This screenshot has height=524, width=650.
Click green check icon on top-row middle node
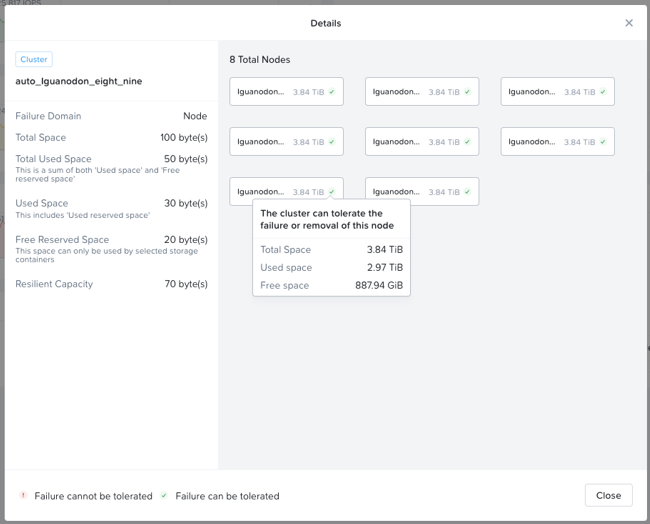pyautogui.click(x=467, y=92)
